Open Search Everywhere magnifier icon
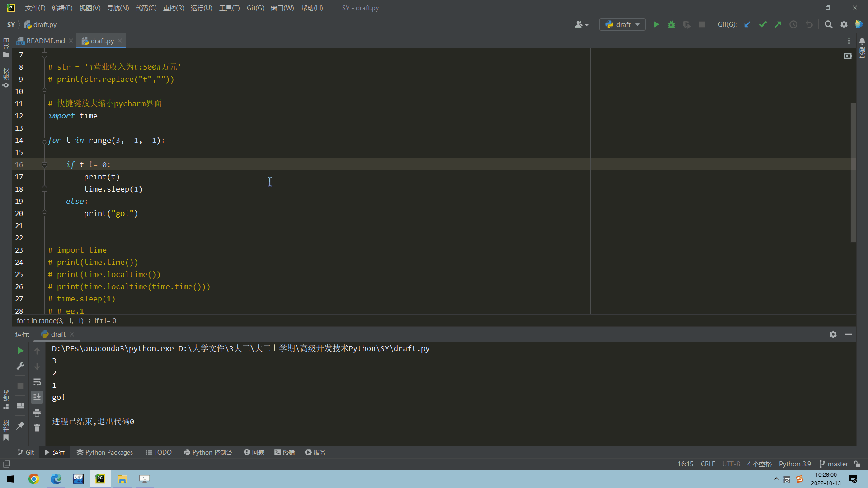Viewport: 868px width, 488px height. pyautogui.click(x=828, y=25)
